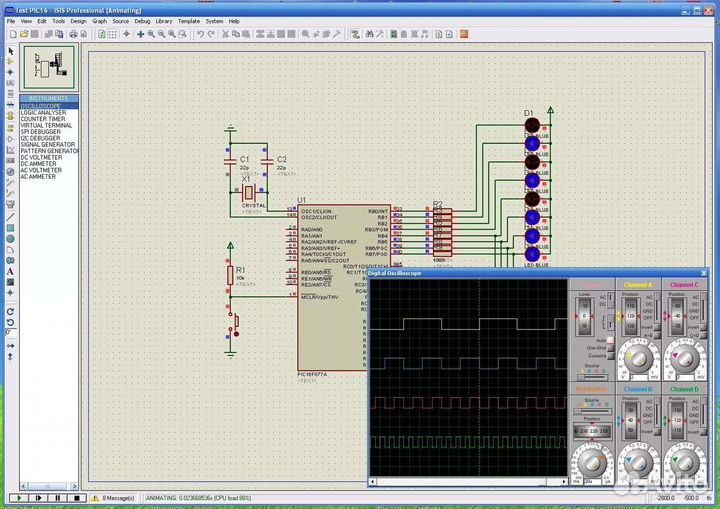Open a design with the folder icon

(x=24, y=34)
